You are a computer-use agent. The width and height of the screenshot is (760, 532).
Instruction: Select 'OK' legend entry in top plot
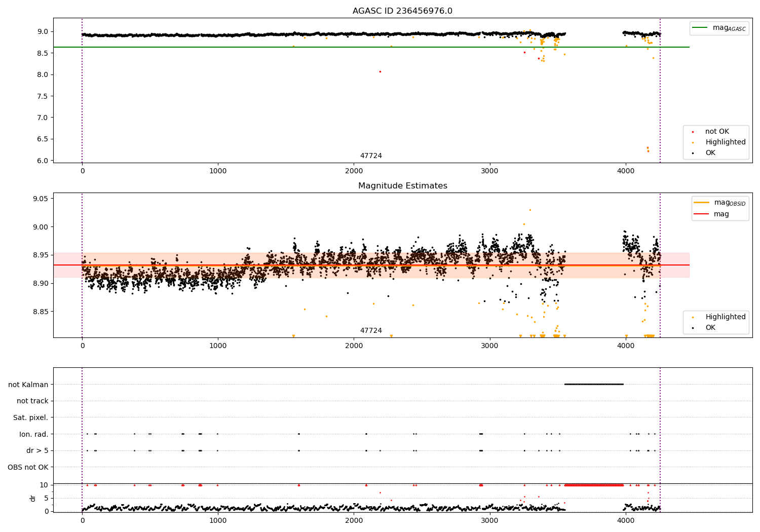pos(710,153)
